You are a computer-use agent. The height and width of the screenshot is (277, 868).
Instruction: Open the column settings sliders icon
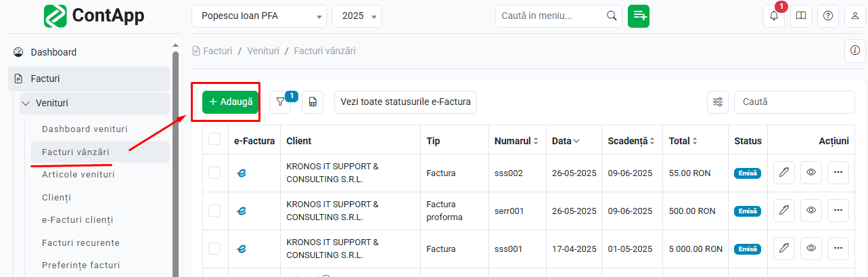click(x=718, y=102)
